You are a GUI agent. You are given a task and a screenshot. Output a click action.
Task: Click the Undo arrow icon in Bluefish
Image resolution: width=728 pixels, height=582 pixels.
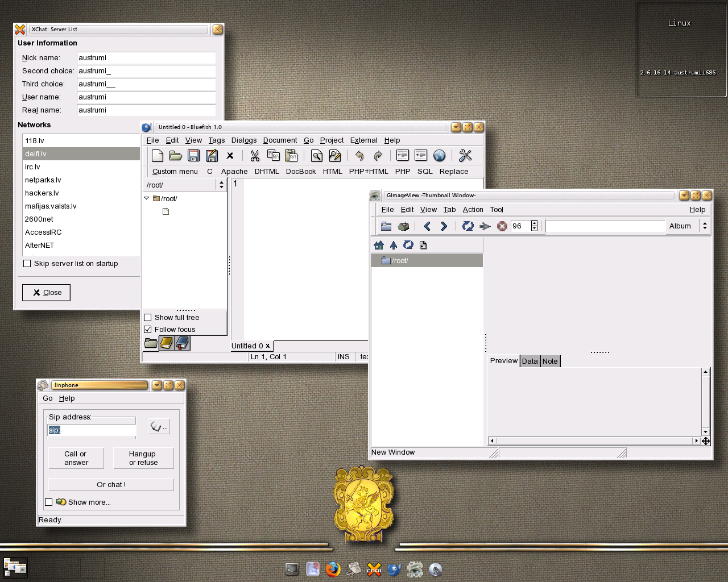point(359,156)
